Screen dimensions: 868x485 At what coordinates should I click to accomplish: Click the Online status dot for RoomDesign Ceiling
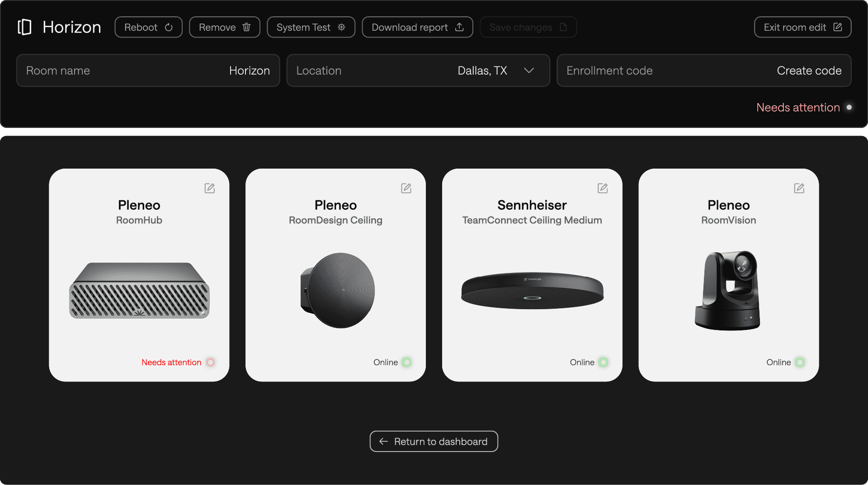coord(407,362)
